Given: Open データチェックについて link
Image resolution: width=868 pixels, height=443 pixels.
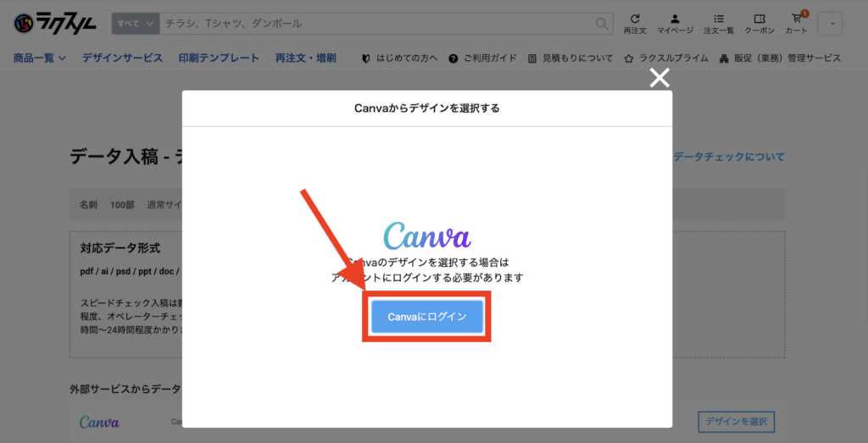Looking at the screenshot, I should tap(729, 157).
